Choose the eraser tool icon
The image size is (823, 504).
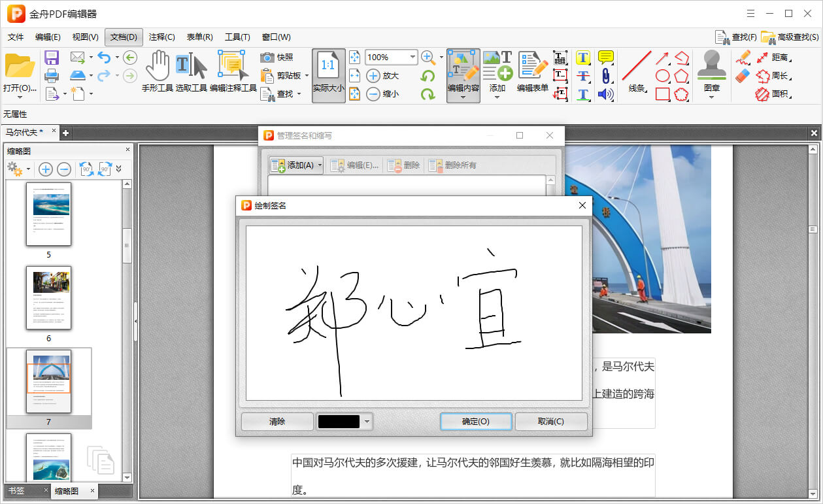pos(742,76)
